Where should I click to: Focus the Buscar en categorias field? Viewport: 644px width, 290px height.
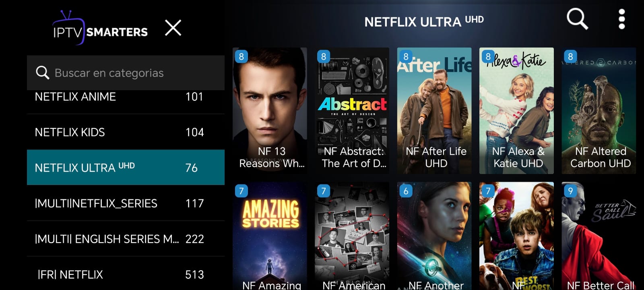pos(126,73)
